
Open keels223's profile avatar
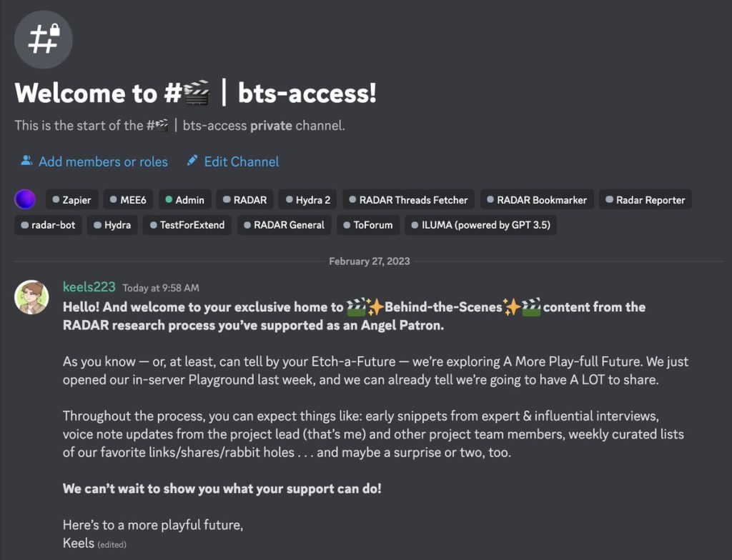pos(31,296)
